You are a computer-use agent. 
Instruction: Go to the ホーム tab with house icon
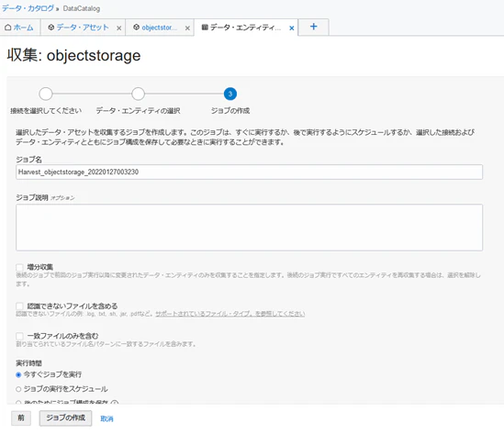click(19, 28)
